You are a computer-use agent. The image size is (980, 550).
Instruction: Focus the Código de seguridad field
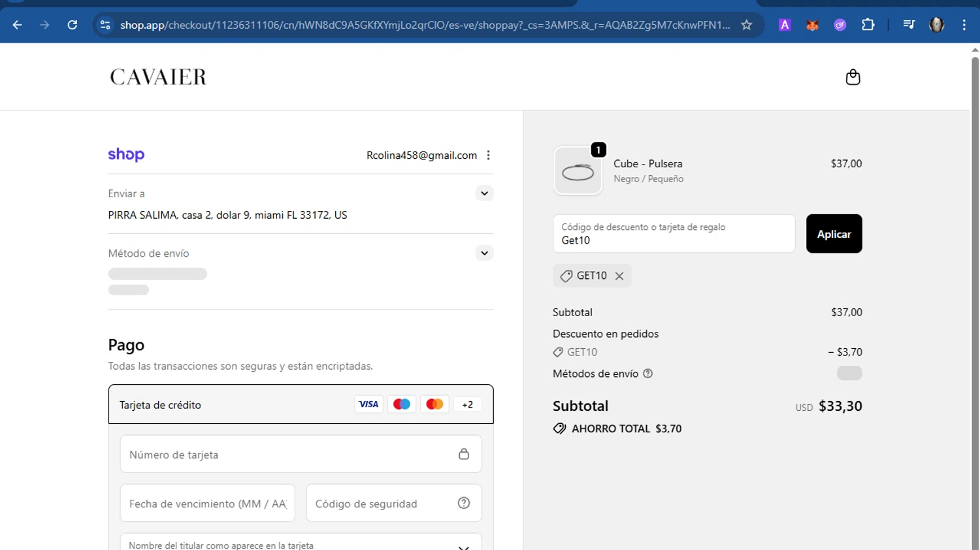pos(394,503)
